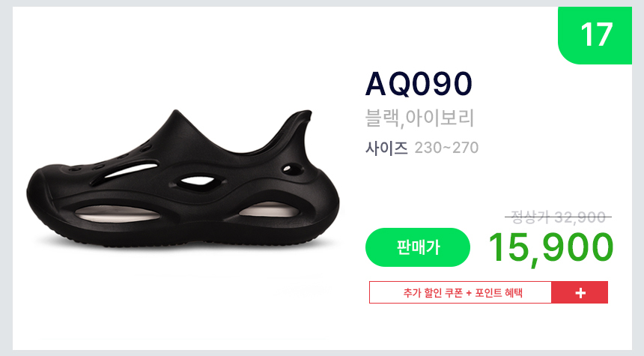Click the struck-through 정상가 32,900 price
The width and height of the screenshot is (644, 356).
point(558,217)
